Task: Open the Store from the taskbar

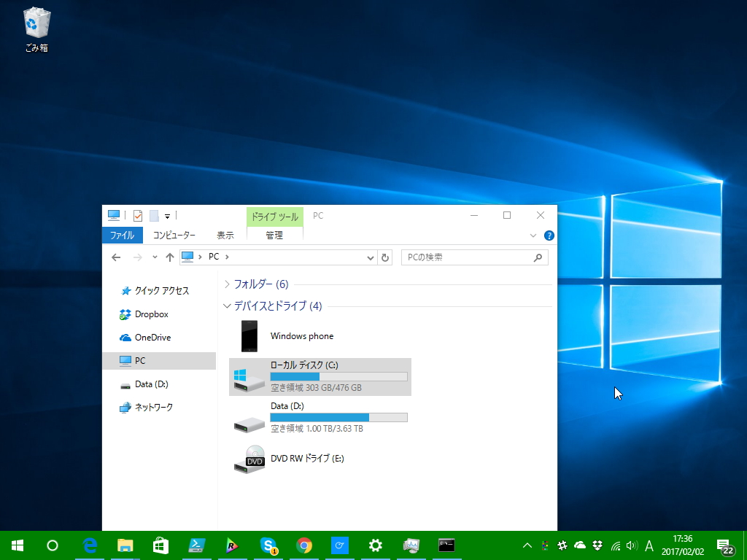Action: pyautogui.click(x=161, y=545)
